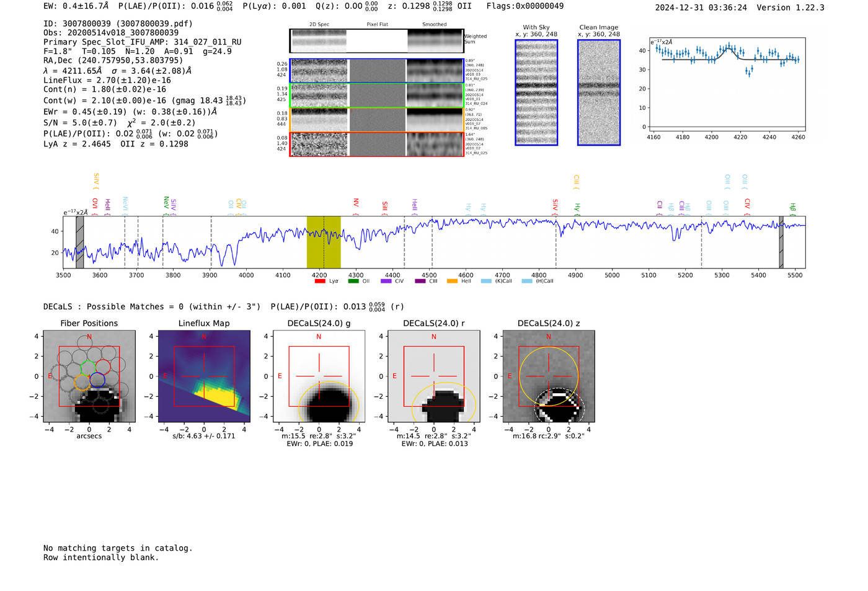Click the Fiber Positions cutout image
This screenshot has height=591, width=868.
pyautogui.click(x=89, y=376)
